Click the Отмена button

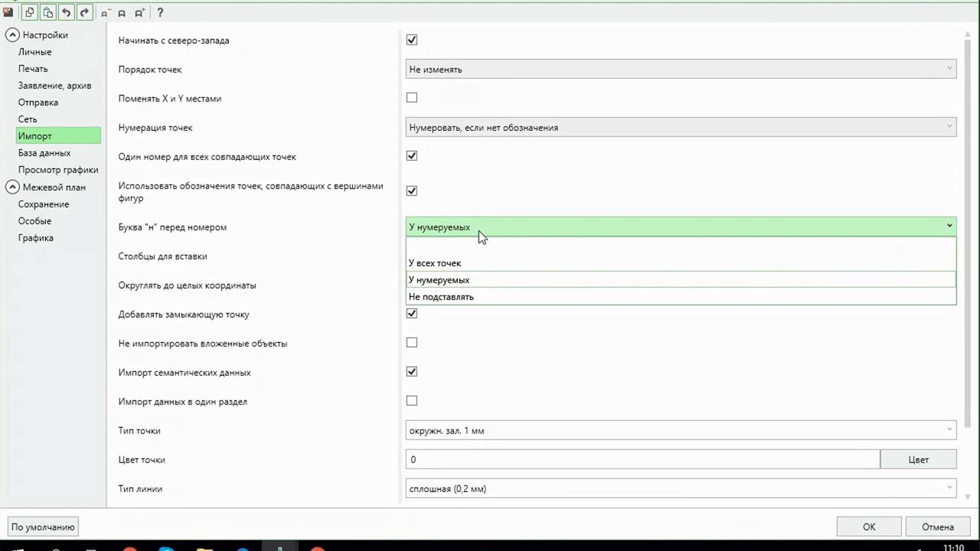coord(938,527)
